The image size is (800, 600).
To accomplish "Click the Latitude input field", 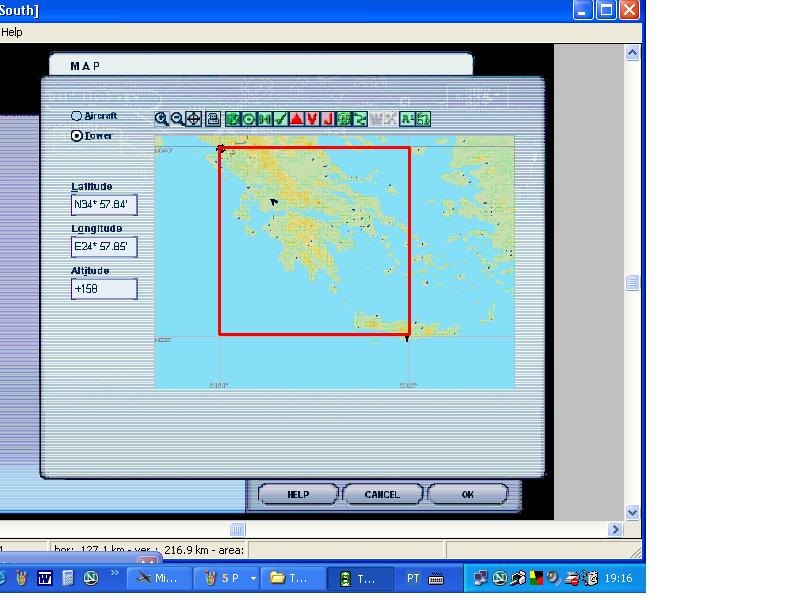I will pyautogui.click(x=104, y=205).
